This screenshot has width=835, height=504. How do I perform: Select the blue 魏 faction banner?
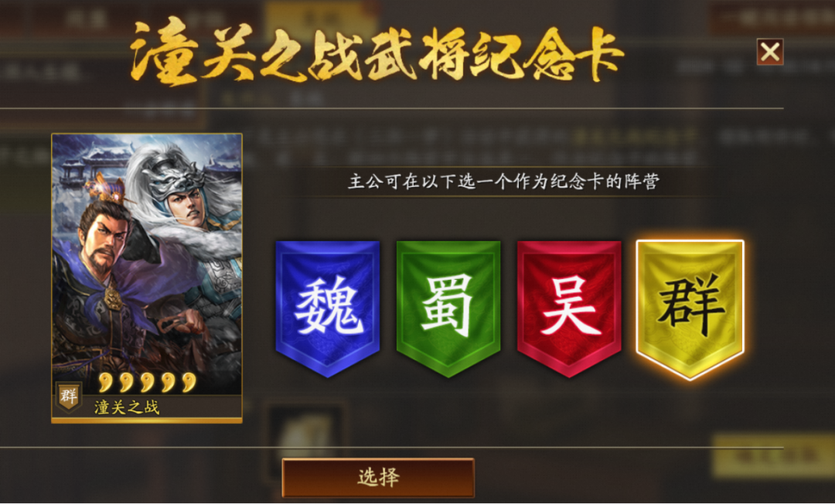[x=328, y=308]
